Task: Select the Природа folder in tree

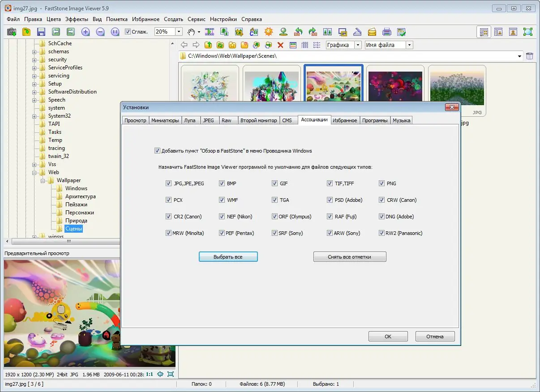Action: (76, 221)
